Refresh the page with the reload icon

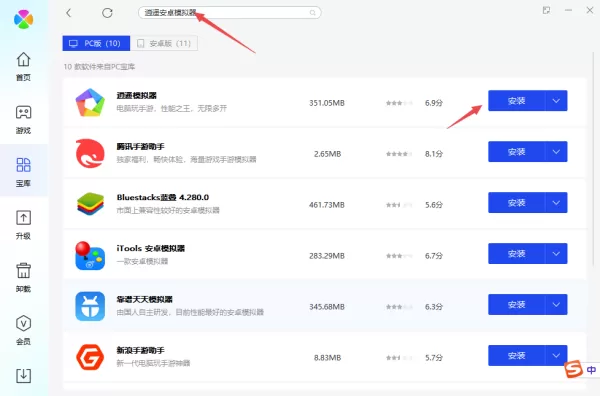107,13
